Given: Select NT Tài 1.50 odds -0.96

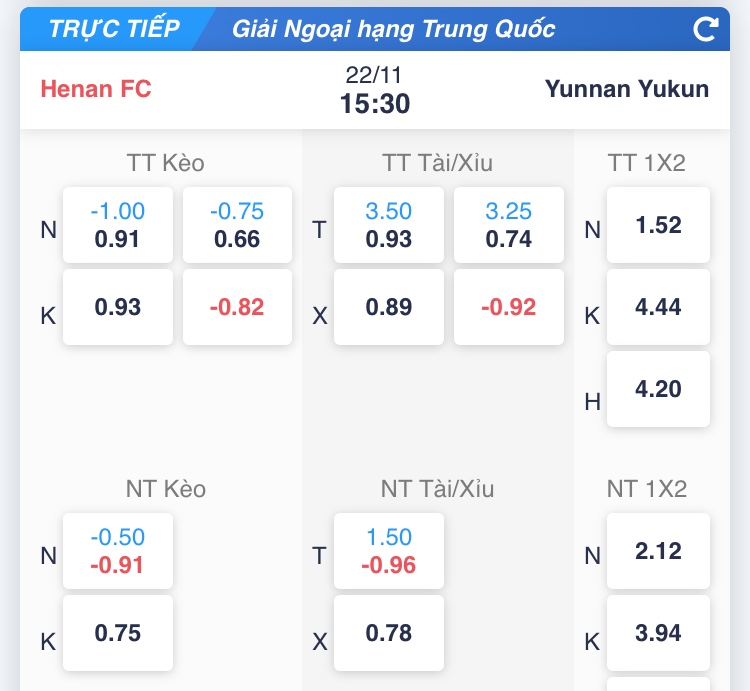Looking at the screenshot, I should [x=389, y=551].
